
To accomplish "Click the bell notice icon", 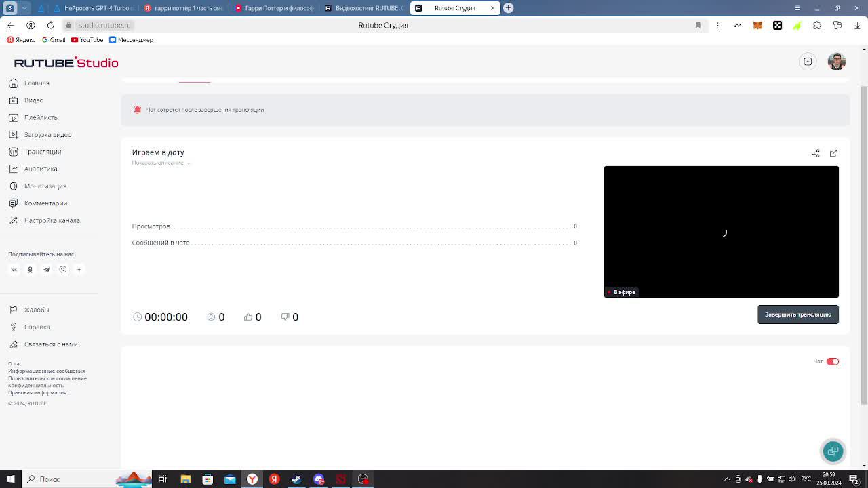I will pyautogui.click(x=137, y=110).
